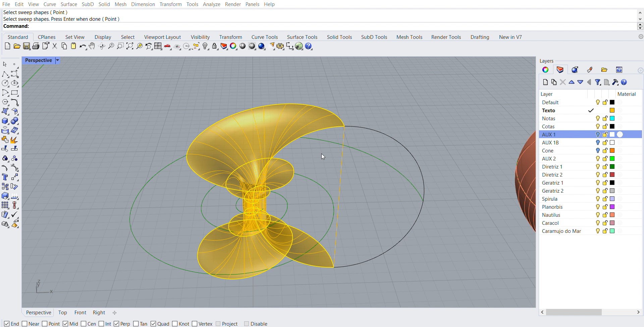Open the Analyze menu

click(x=211, y=4)
